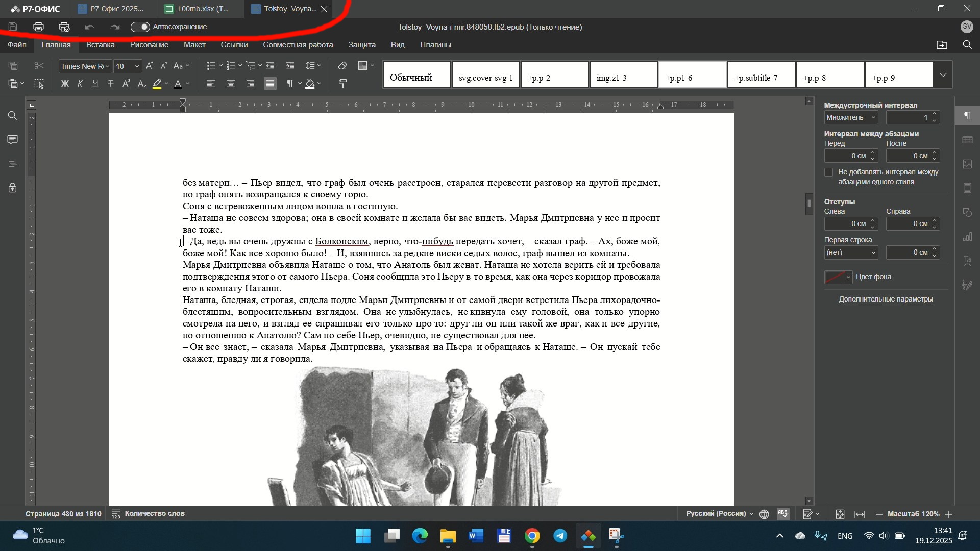Open the headings navigation panel icon
This screenshot has height=551, width=980.
coord(13,164)
